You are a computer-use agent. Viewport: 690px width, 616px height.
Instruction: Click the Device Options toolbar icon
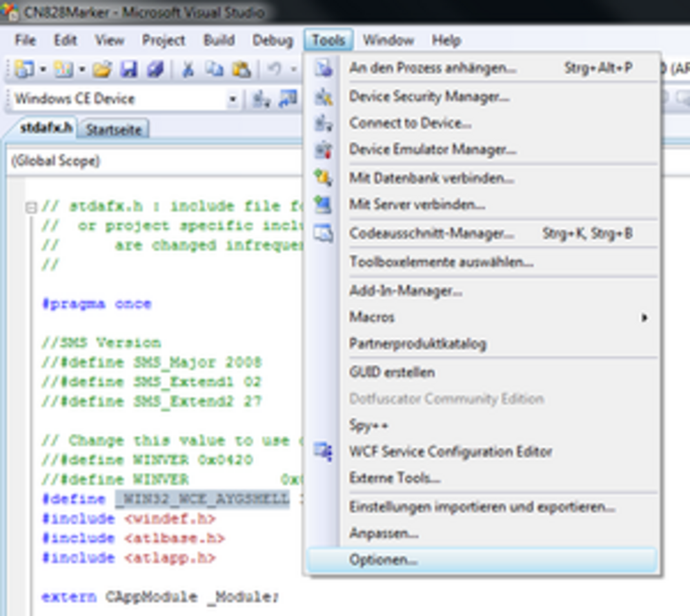[x=288, y=99]
